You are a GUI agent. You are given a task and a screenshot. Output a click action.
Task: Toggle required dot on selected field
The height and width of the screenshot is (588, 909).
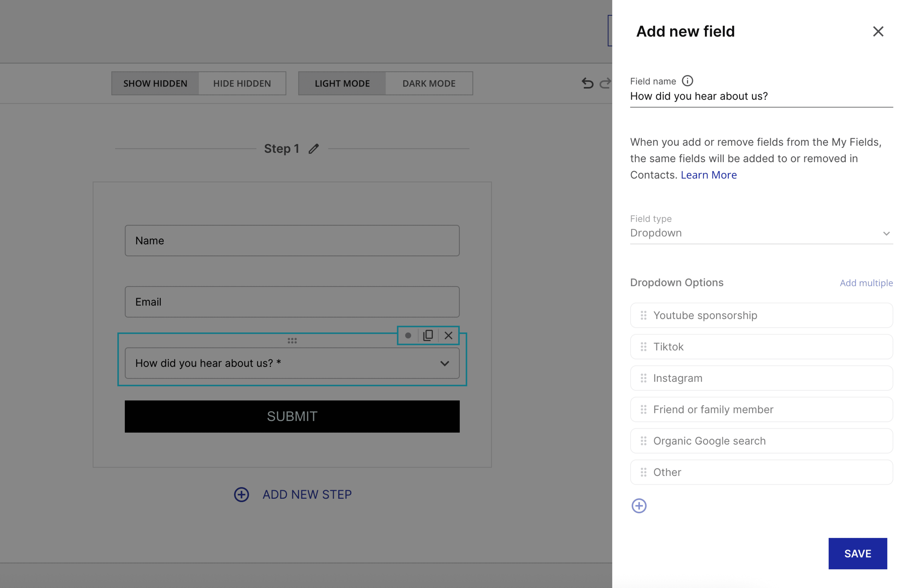tap(408, 335)
